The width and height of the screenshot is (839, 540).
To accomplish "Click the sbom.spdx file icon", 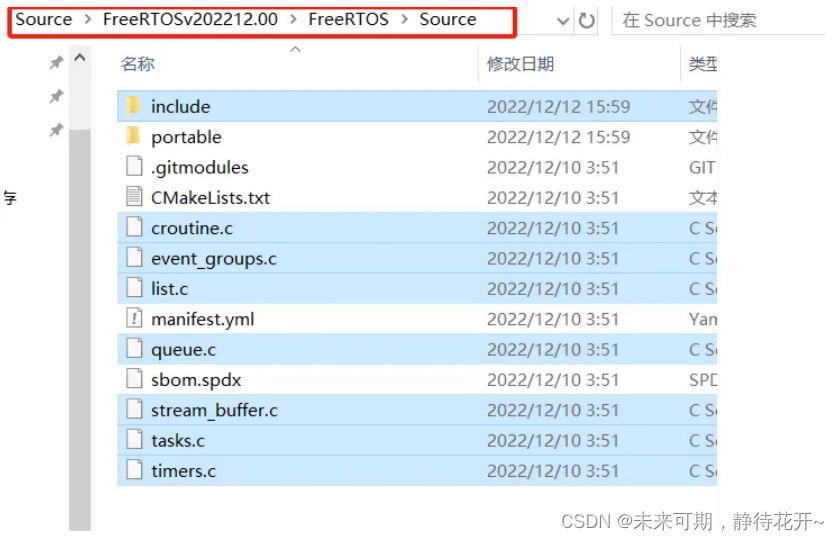I will pyautogui.click(x=134, y=379).
